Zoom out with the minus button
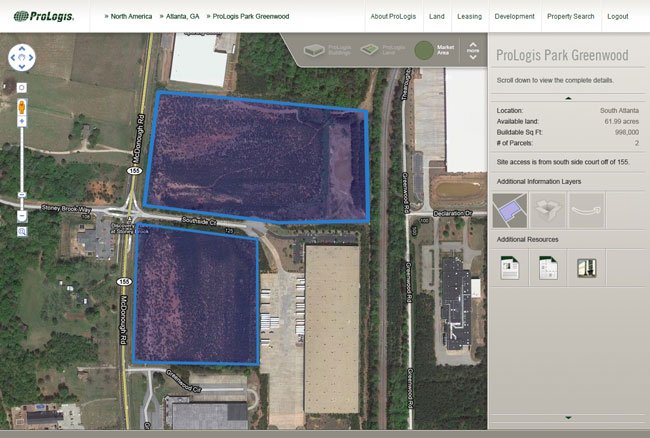Image resolution: width=650 pixels, height=438 pixels. 22,216
